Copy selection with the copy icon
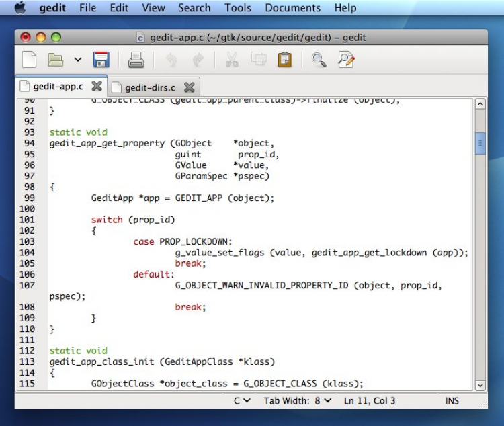The width and height of the screenshot is (504, 426). 259,59
